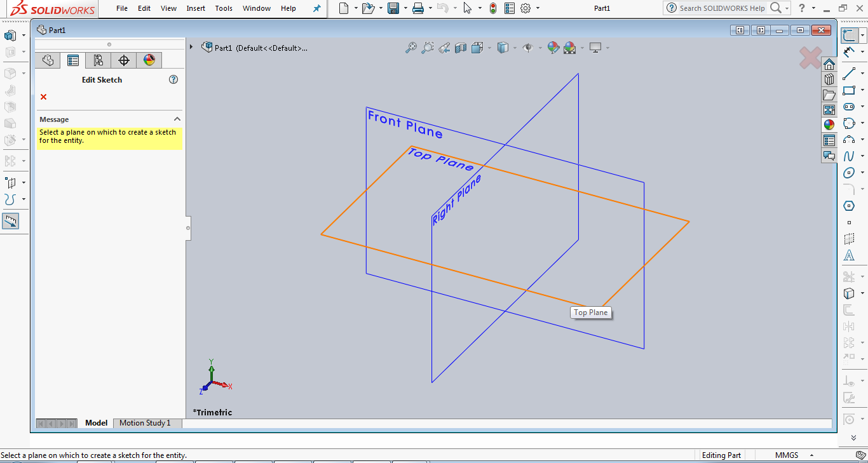The width and height of the screenshot is (868, 463).
Task: Open the File Properties list icon
Action: click(510, 8)
